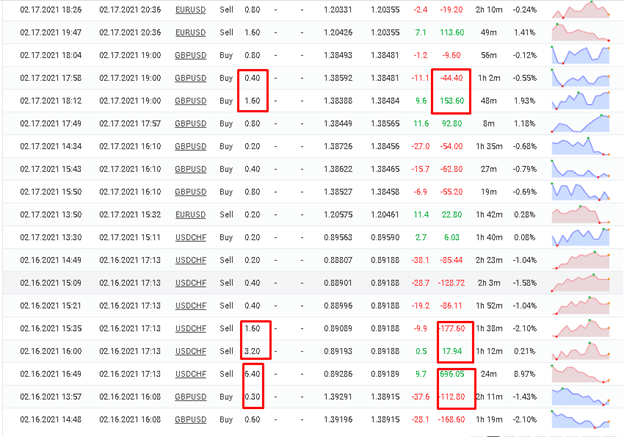Click profit value 17.94

(452, 351)
